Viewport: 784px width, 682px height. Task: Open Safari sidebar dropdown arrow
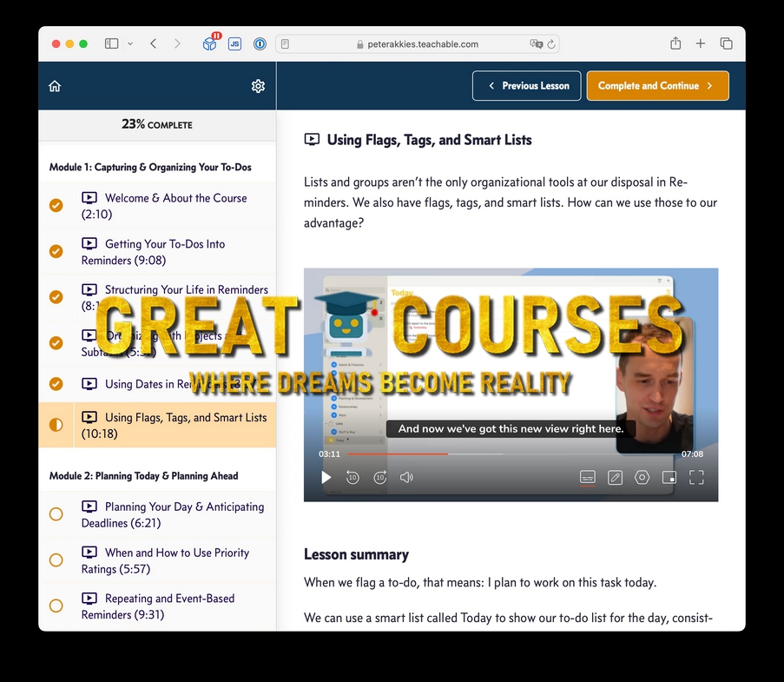pyautogui.click(x=130, y=43)
